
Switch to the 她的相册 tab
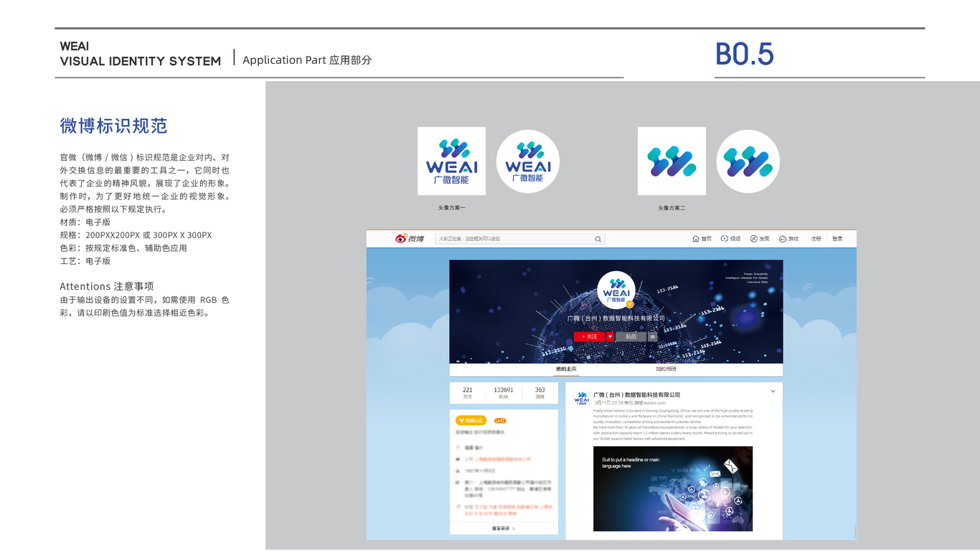tap(666, 369)
